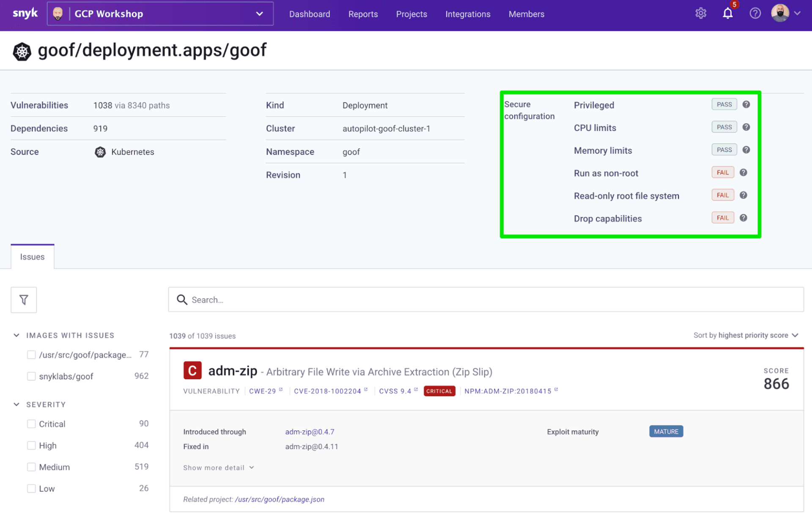This screenshot has height=513, width=812.
Task: Show help for Read-only root file system
Action: (x=743, y=195)
